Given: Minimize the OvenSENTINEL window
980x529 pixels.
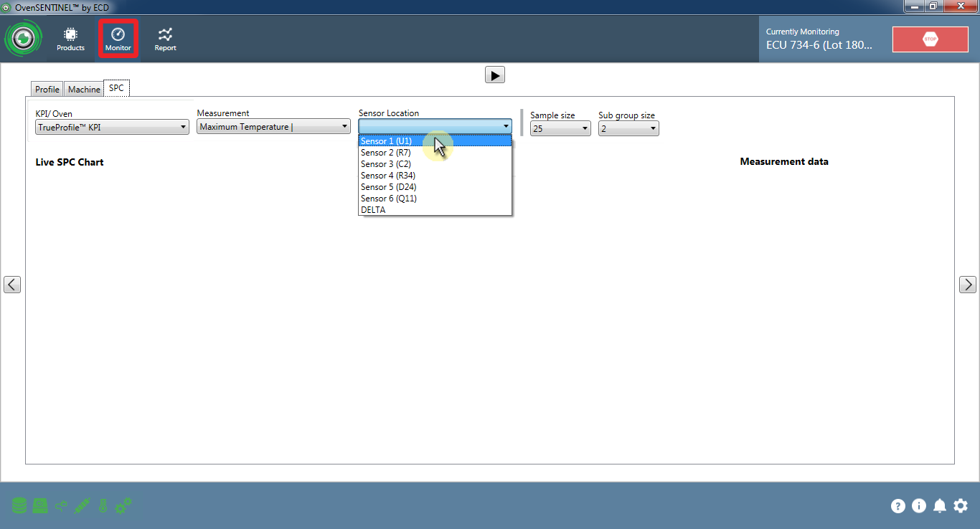Looking at the screenshot, I should tap(913, 6).
